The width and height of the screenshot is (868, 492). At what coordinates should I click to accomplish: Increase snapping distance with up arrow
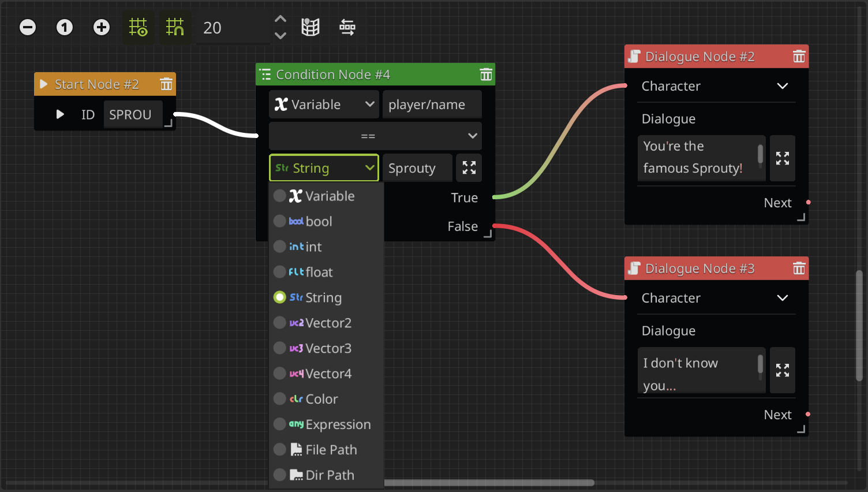(280, 19)
